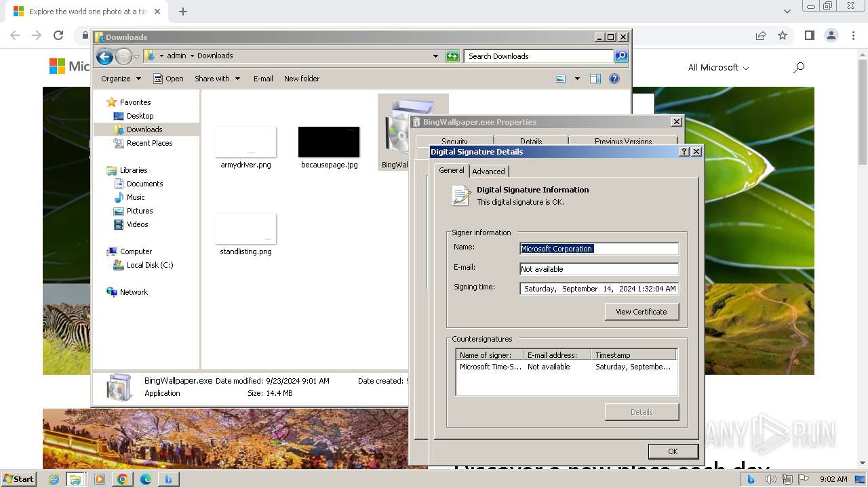Screen dimensions: 868x488
Task: Open the Security tab of BingWallpaper.exe Properties
Action: pos(454,141)
